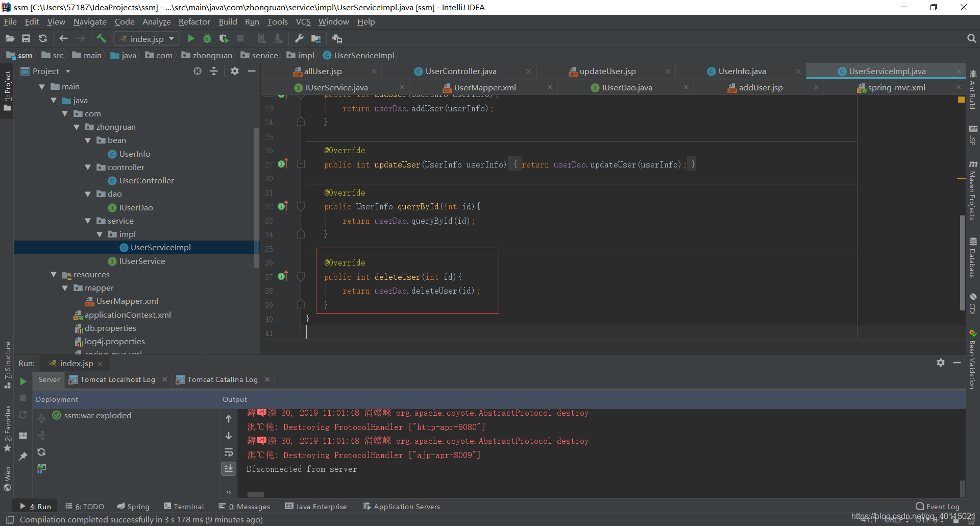Click the Project tree vertical scrollbar
This screenshot has width=980, height=526.
tap(257, 197)
